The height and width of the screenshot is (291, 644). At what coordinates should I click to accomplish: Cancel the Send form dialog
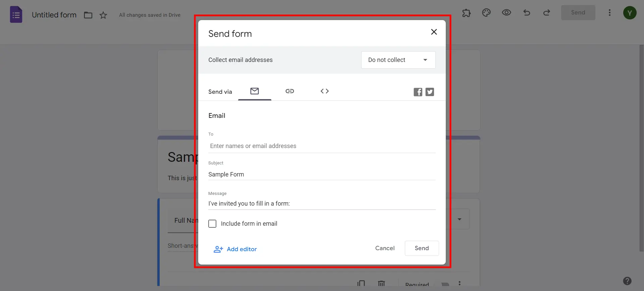[x=385, y=248]
